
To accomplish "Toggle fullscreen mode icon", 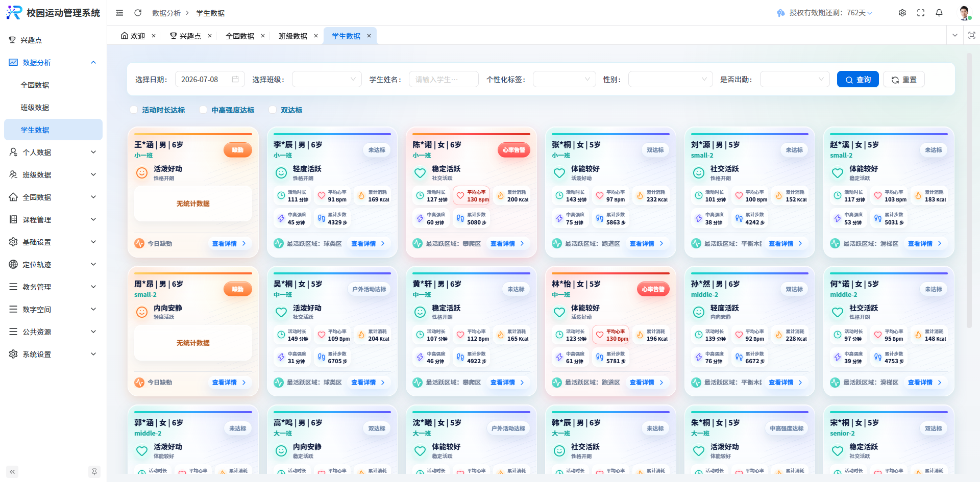I will (921, 13).
